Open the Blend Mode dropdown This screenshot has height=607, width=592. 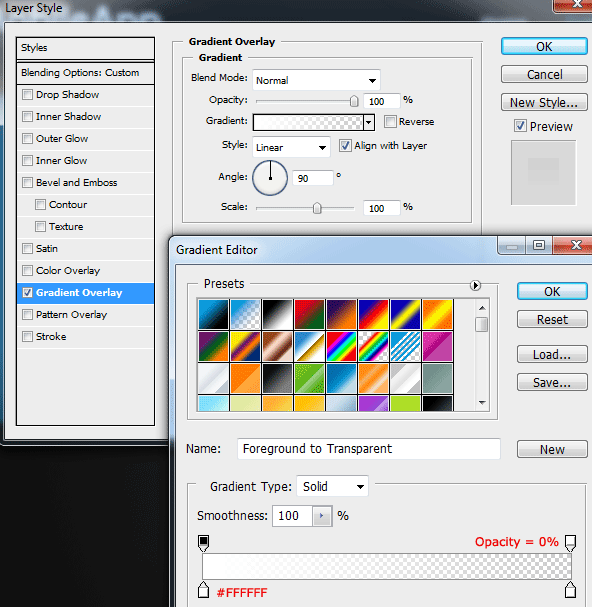[x=316, y=80]
